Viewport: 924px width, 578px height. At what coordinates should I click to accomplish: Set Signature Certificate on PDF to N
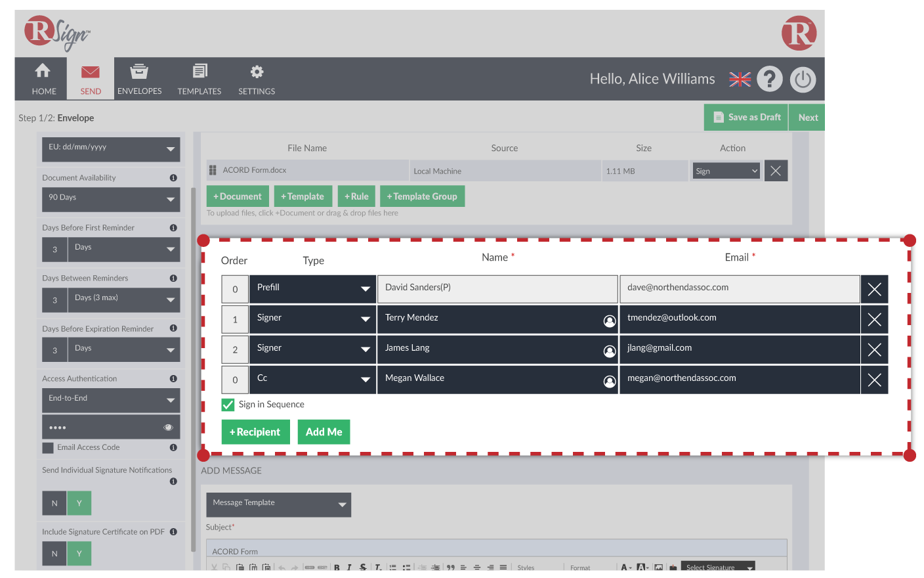(x=54, y=554)
